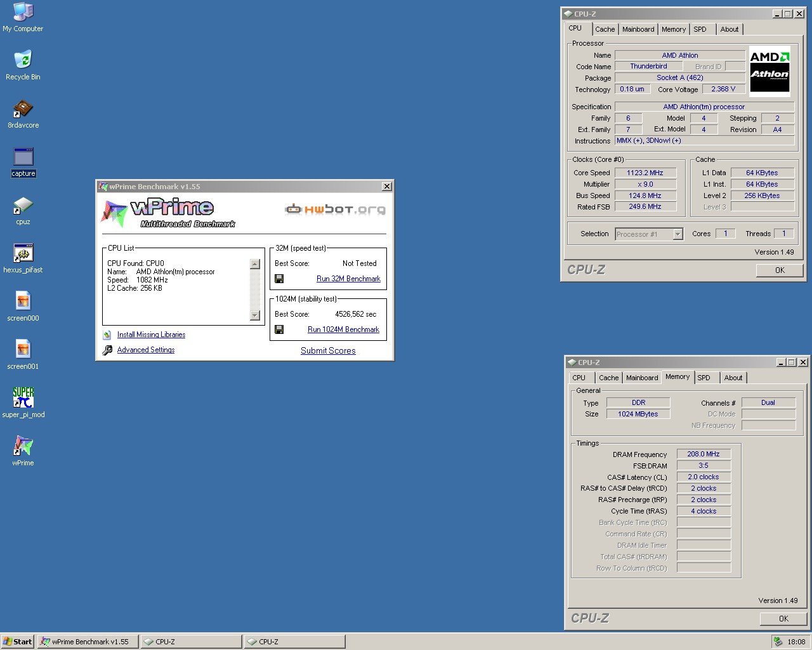
Task: Launch super_pi_mod desktop shortcut
Action: click(23, 403)
